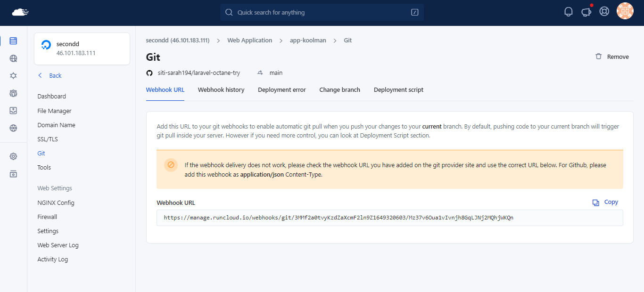Click the Webhook URL text field

click(390, 218)
